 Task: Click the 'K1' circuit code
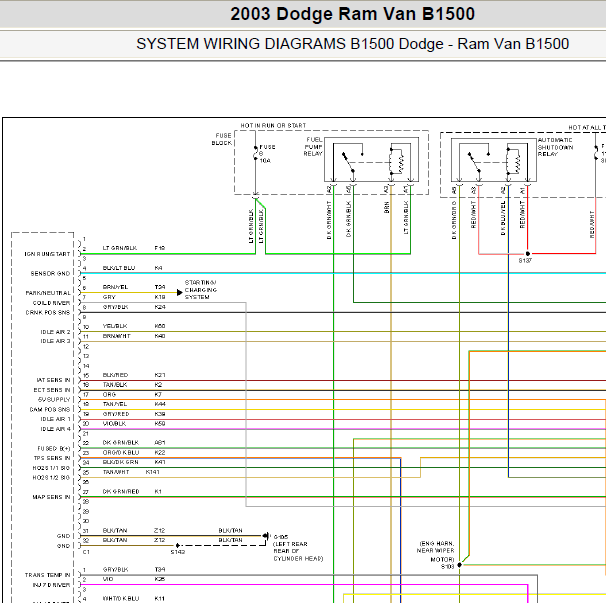click(x=158, y=491)
